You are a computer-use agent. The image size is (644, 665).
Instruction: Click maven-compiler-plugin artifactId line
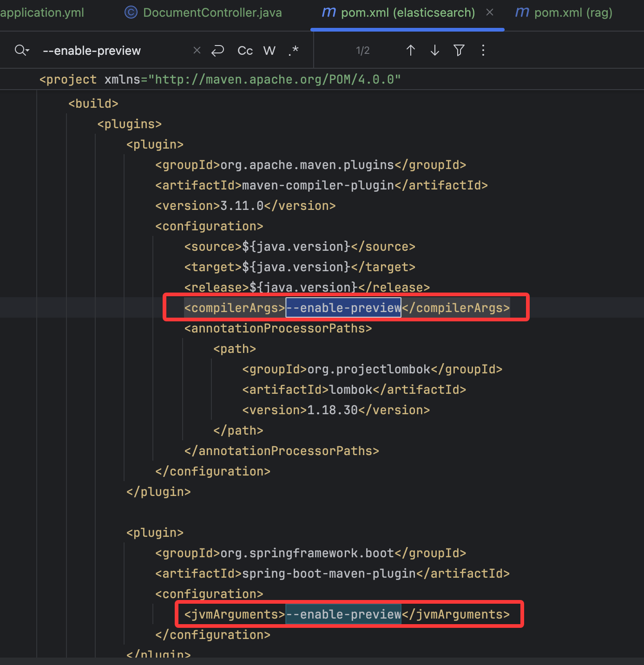coord(322,185)
